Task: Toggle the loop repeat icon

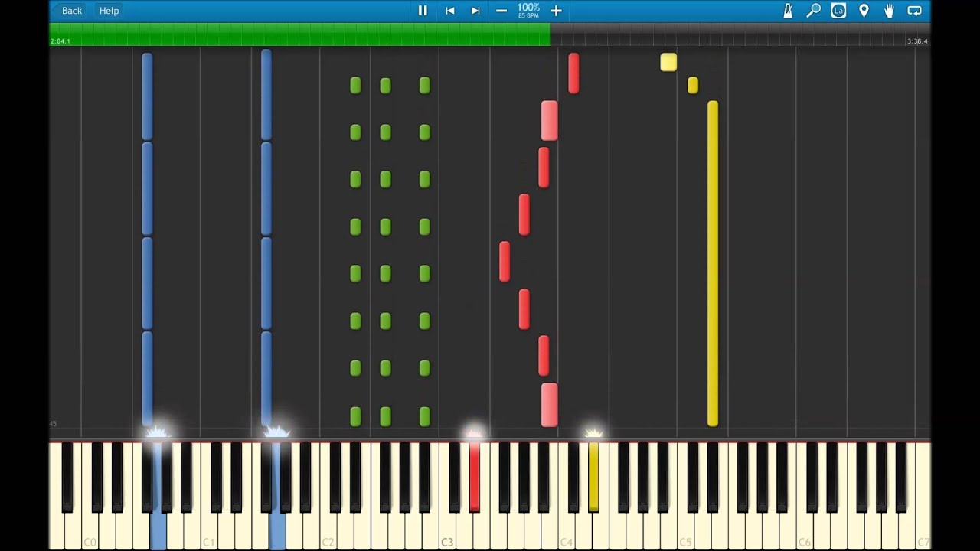Action: click(x=914, y=11)
